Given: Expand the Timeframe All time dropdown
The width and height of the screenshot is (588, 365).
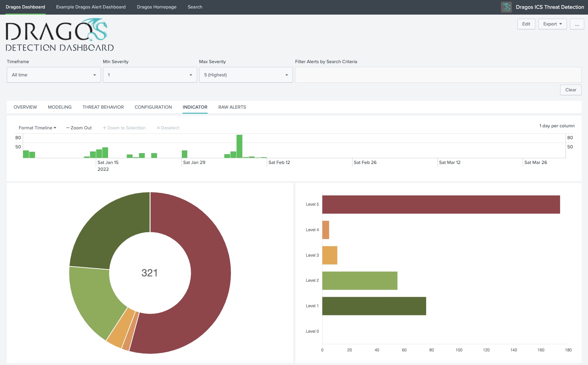Looking at the screenshot, I should point(54,75).
